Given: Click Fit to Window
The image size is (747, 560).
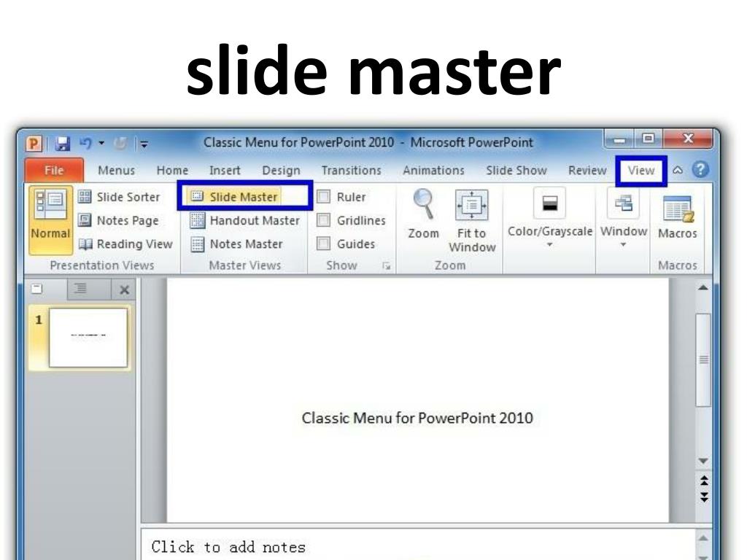Looking at the screenshot, I should click(x=472, y=220).
